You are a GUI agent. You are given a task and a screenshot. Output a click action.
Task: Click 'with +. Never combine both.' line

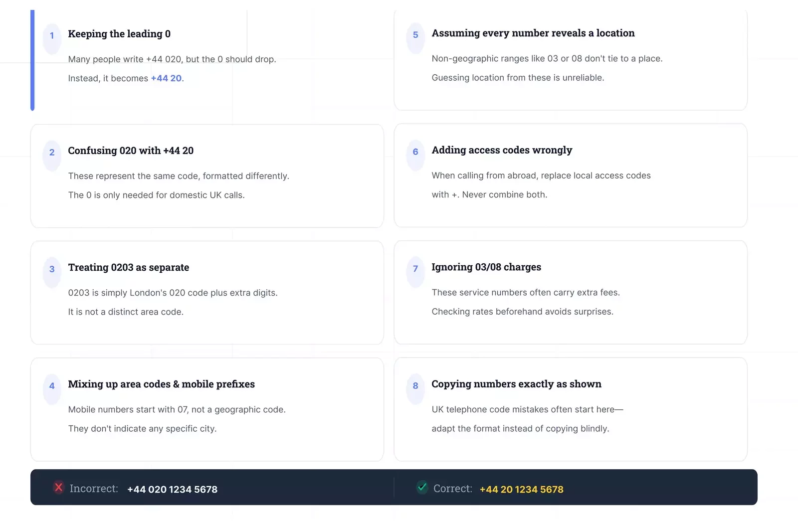489,194
